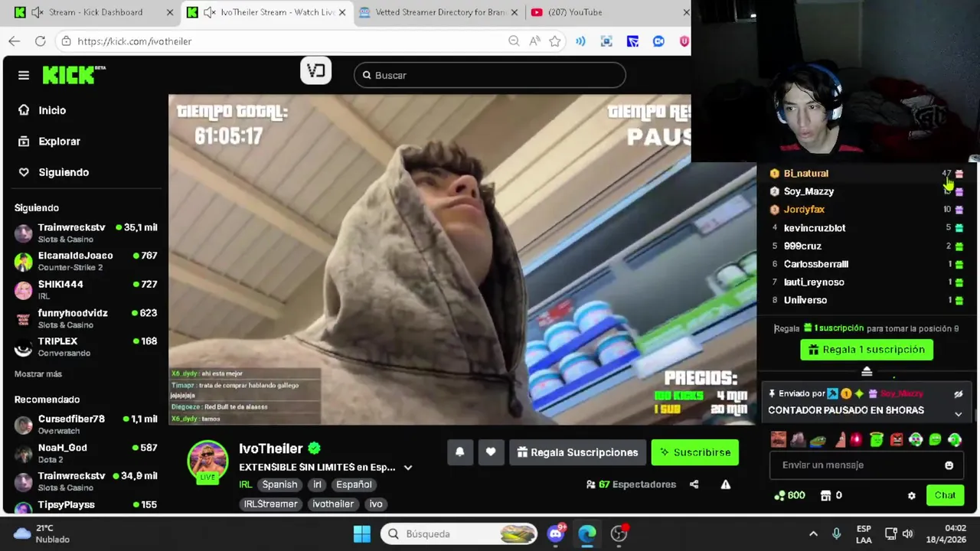Open ElcanaldeJoaco channel

(86, 261)
